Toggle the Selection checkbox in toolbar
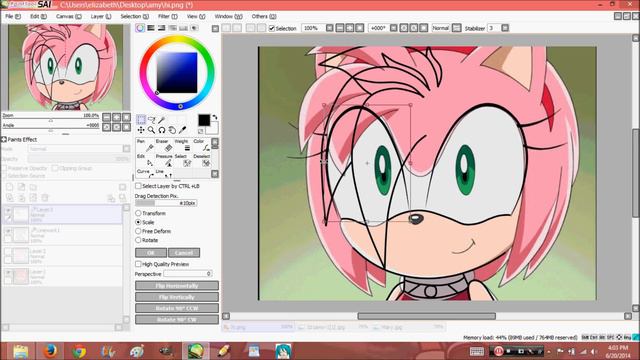640x360 pixels. (x=271, y=28)
